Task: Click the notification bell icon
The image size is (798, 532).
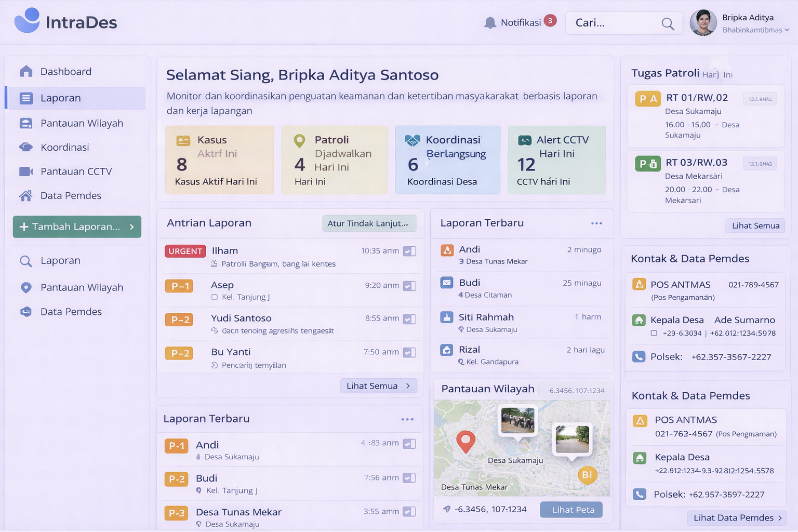Action: [489, 23]
